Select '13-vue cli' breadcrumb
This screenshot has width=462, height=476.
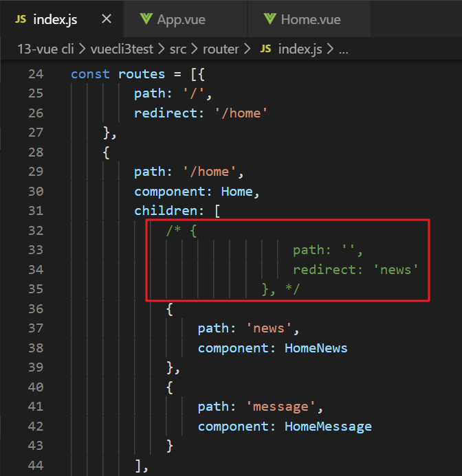pyautogui.click(x=45, y=49)
